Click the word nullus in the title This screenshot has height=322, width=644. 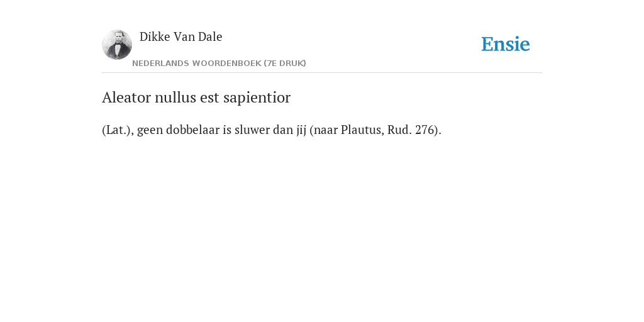(x=175, y=97)
